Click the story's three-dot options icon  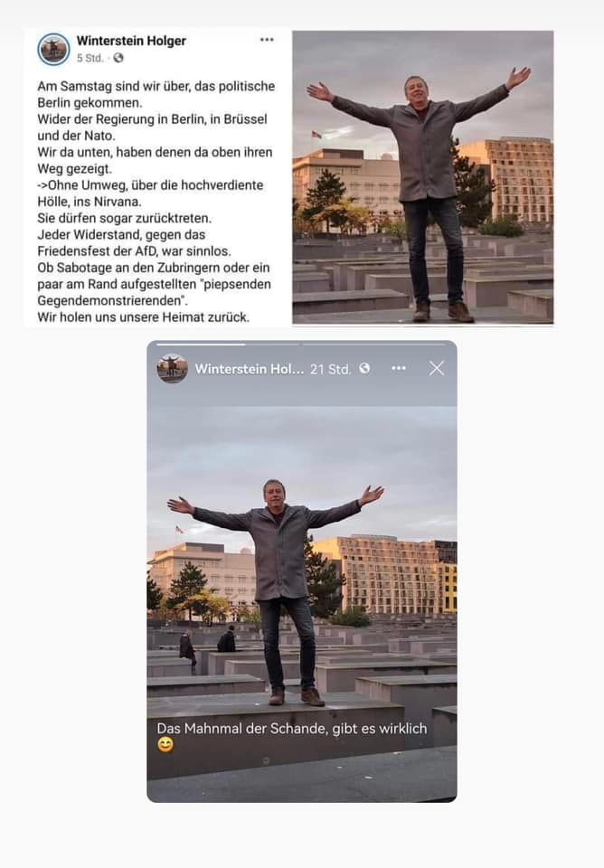pos(399,368)
